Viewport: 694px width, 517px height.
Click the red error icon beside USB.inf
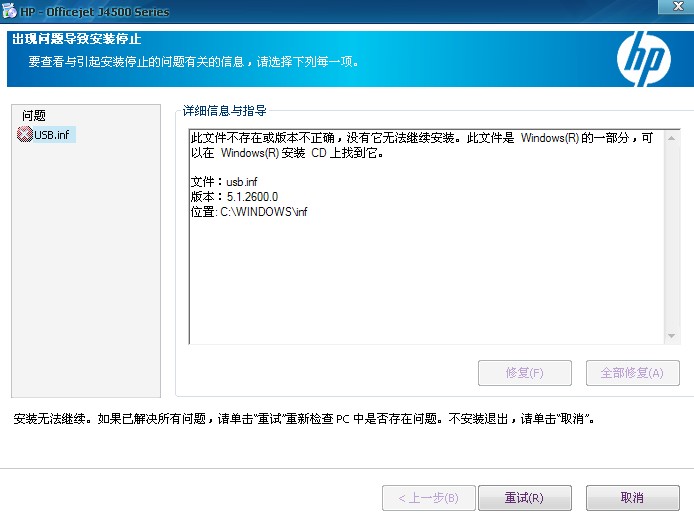[25, 134]
